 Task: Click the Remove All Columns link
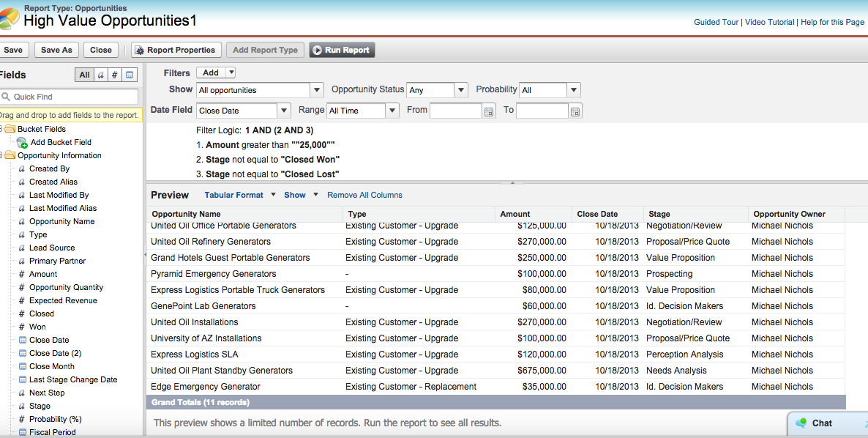tap(364, 195)
